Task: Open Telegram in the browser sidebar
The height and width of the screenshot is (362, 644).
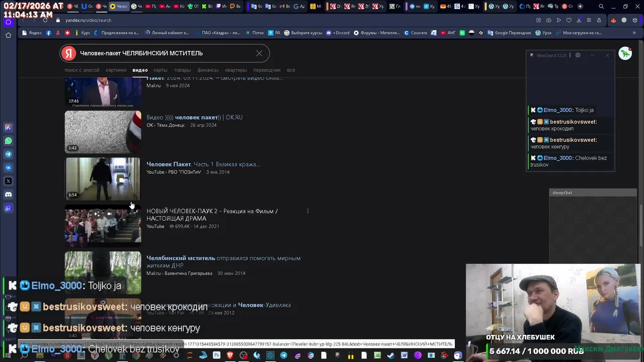Action: coord(8,154)
